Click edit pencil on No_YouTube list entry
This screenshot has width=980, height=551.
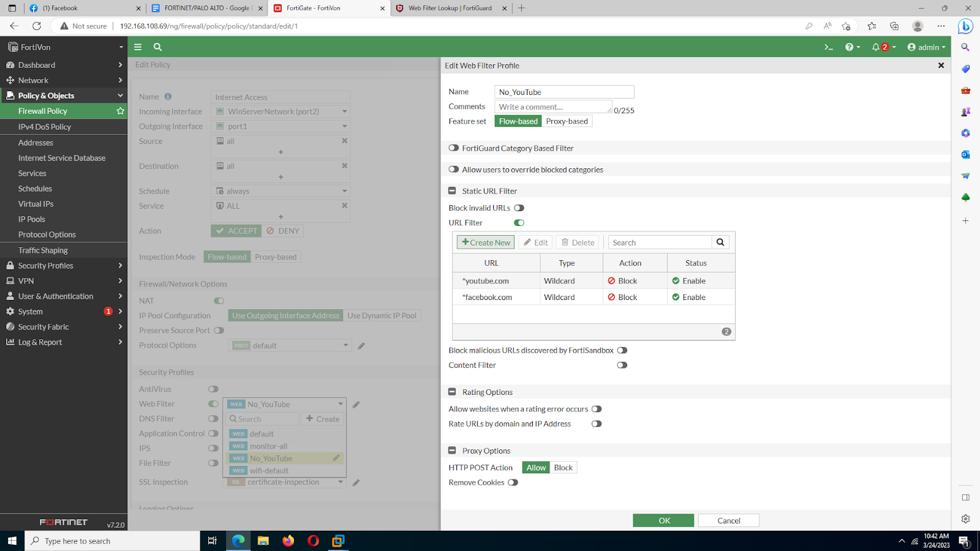click(x=336, y=458)
